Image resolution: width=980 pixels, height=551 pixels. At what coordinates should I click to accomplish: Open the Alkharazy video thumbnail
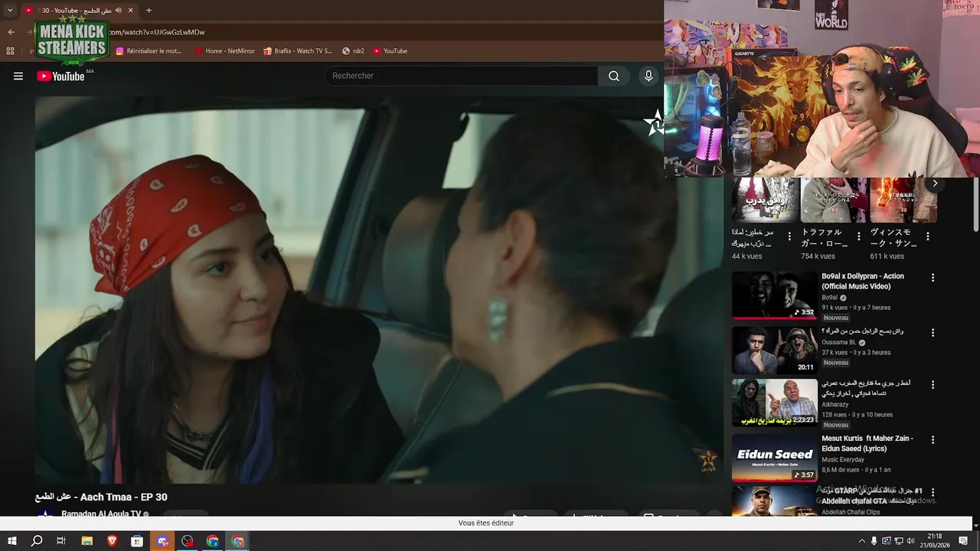pyautogui.click(x=775, y=403)
